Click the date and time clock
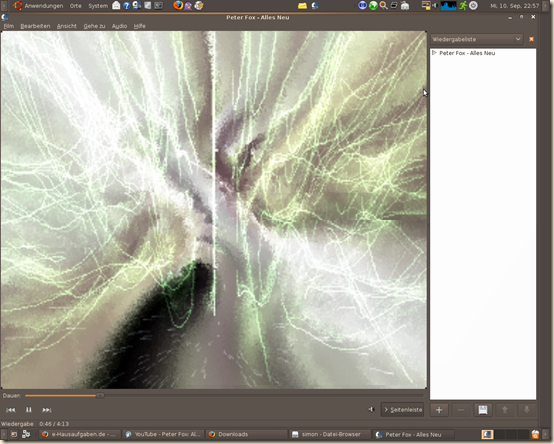 (514, 6)
